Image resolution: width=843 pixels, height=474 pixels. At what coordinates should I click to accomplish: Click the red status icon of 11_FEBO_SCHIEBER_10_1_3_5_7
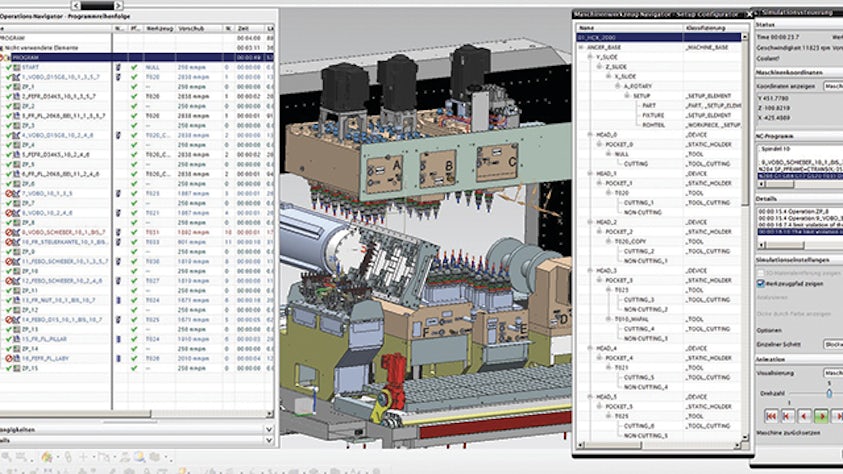tap(9, 262)
